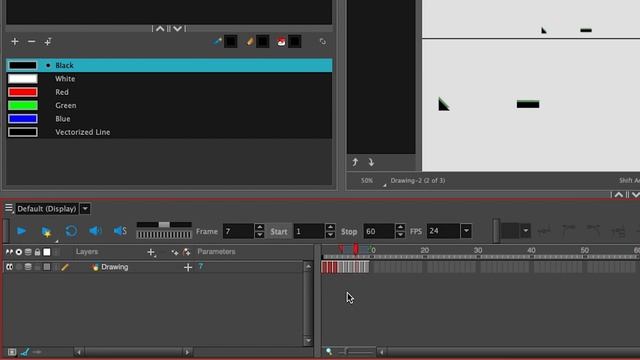Pick the Blue colour swatch
Image resolution: width=640 pixels, height=360 pixels.
(23, 119)
